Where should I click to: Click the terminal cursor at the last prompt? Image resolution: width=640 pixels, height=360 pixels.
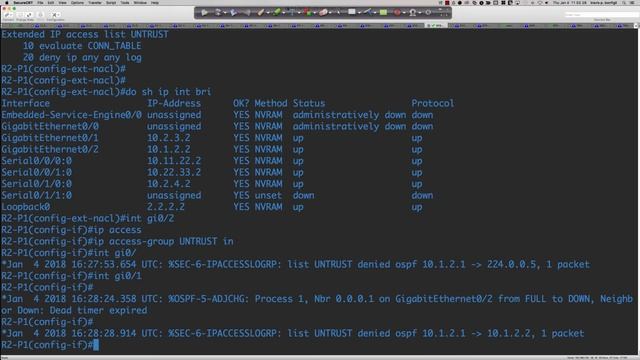click(x=96, y=345)
